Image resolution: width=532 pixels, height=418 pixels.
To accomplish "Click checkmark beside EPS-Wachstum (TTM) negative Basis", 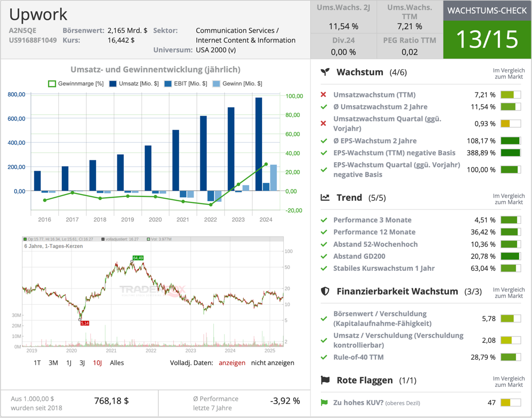I will [x=324, y=153].
